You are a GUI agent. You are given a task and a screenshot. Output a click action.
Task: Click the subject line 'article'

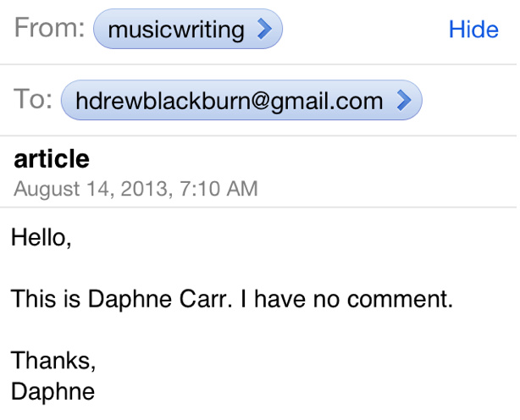click(52, 159)
